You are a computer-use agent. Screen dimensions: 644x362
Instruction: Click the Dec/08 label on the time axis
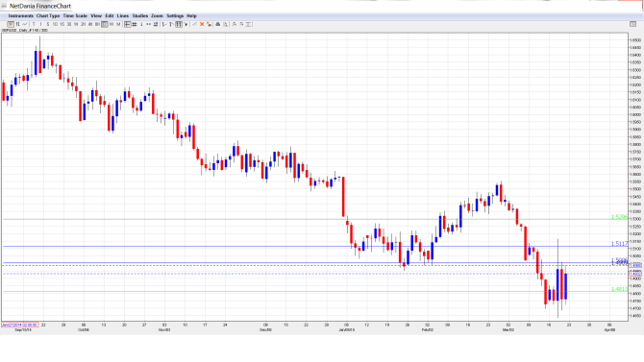tap(265, 329)
